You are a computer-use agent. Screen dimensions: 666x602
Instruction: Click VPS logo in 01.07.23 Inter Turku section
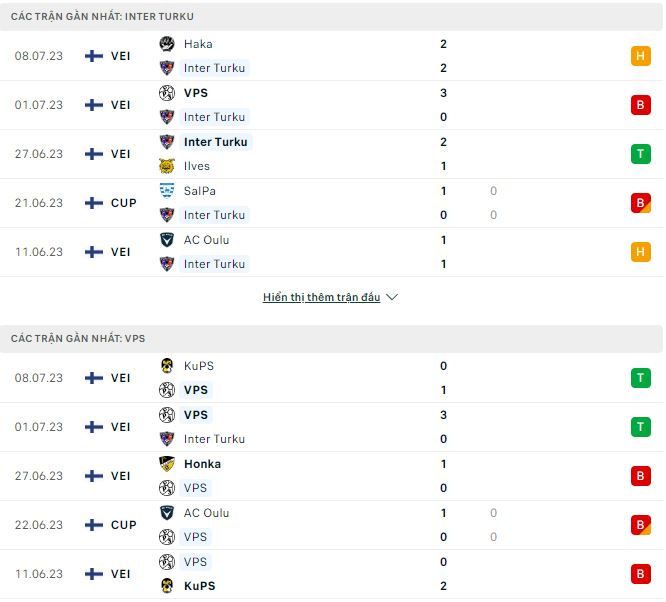tap(167, 93)
